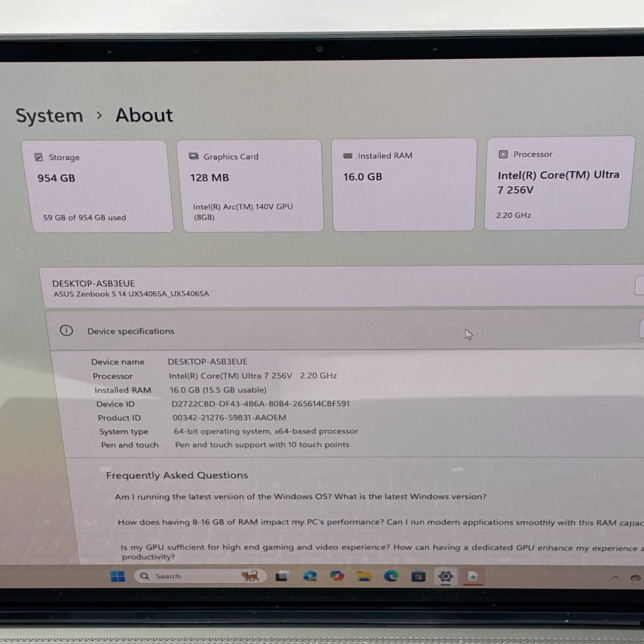644x644 pixels.
Task: Open FAQ about latest Windows OS version
Action: 301,497
